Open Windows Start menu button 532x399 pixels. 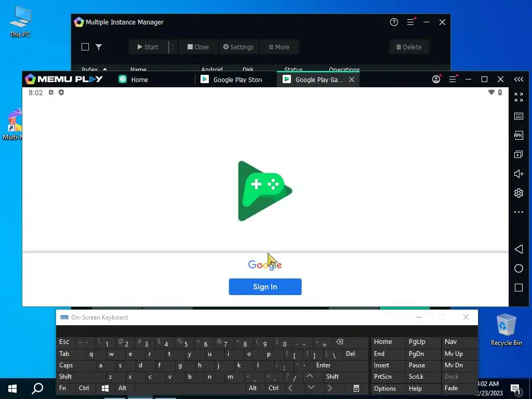click(x=12, y=389)
